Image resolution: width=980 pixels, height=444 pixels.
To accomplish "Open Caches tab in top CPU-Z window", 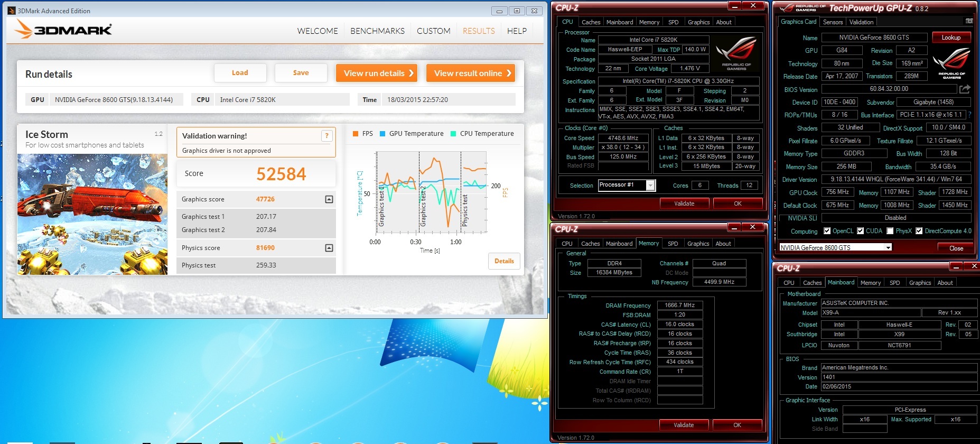I will point(591,22).
